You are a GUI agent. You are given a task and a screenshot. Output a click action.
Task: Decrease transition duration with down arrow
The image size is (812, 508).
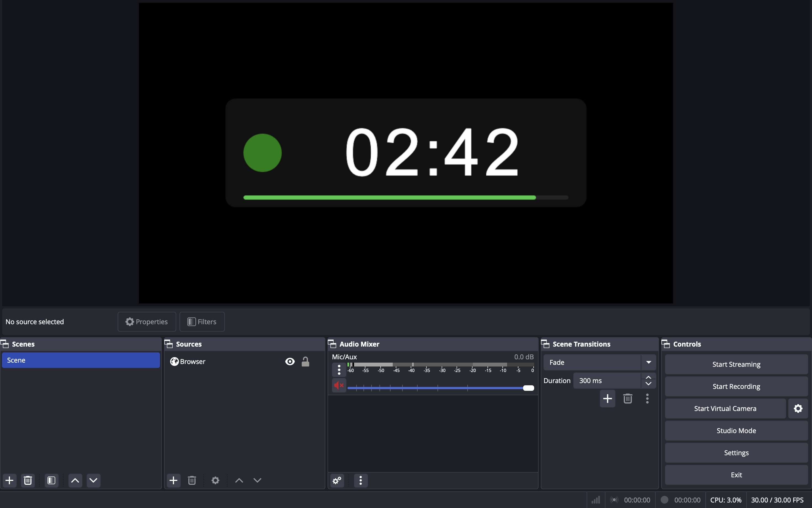point(648,384)
